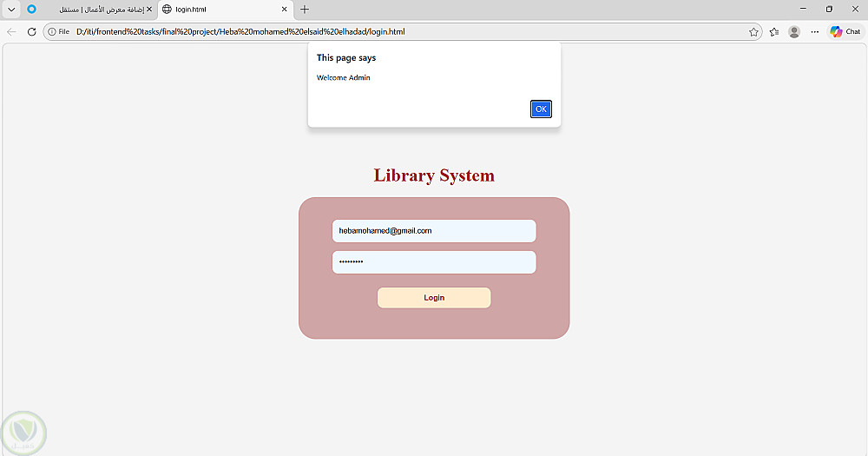The width and height of the screenshot is (868, 456).
Task: Open the Favorites list icon
Action: [x=774, y=31]
